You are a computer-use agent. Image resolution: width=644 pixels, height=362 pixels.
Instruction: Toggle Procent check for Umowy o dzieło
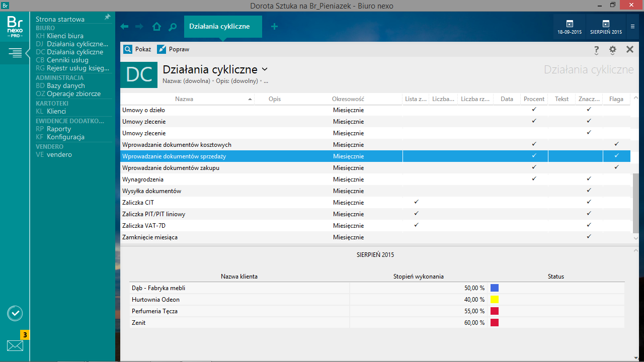(x=534, y=110)
